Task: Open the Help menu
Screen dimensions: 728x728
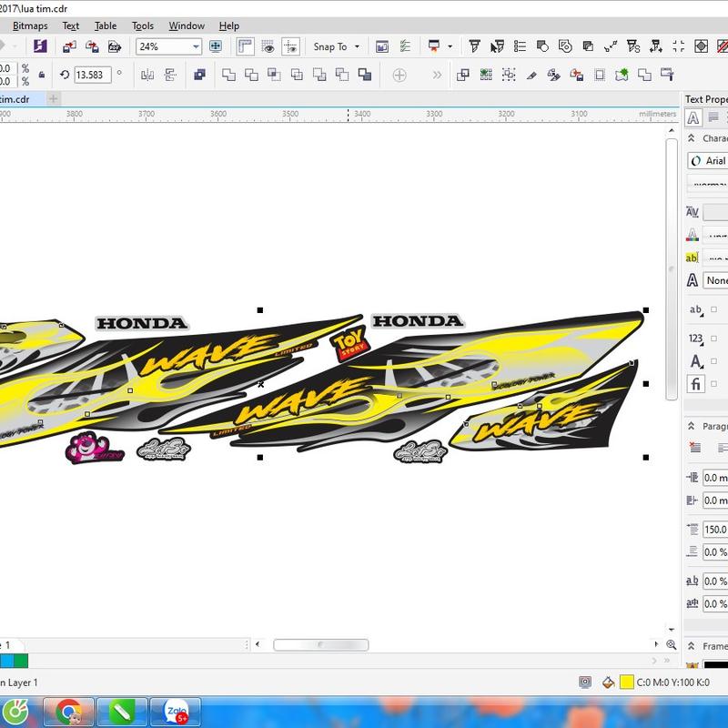Action: pyautogui.click(x=229, y=26)
